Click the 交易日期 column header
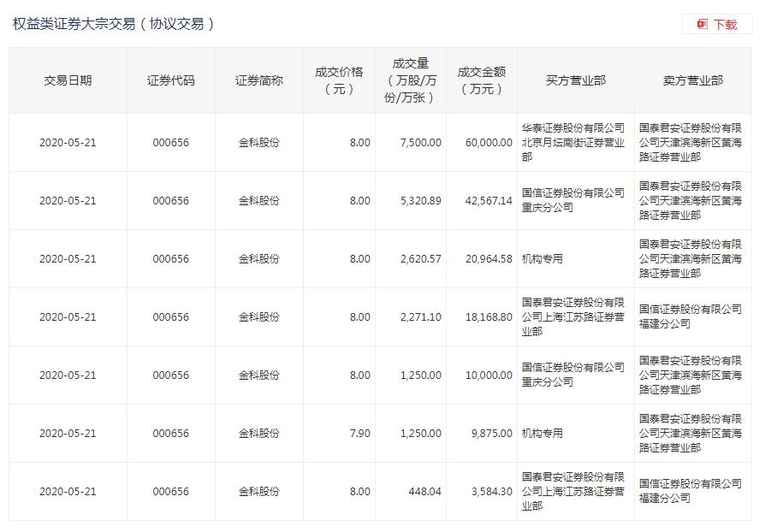This screenshot has height=532, width=771. [x=68, y=80]
